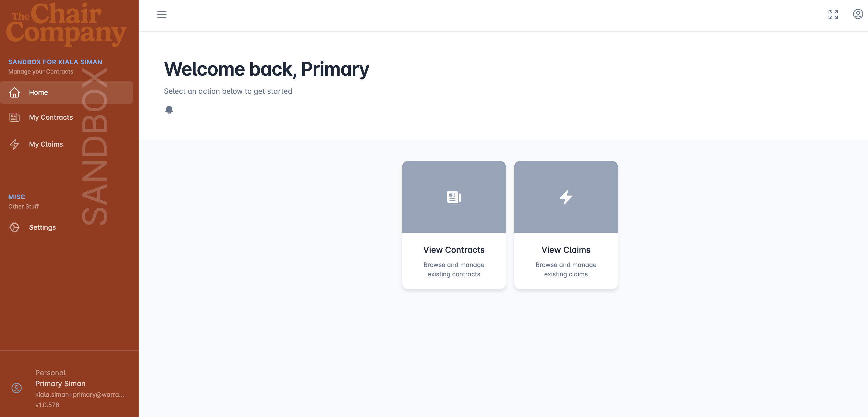Click the lightning icon on the View Claims card

point(566,197)
